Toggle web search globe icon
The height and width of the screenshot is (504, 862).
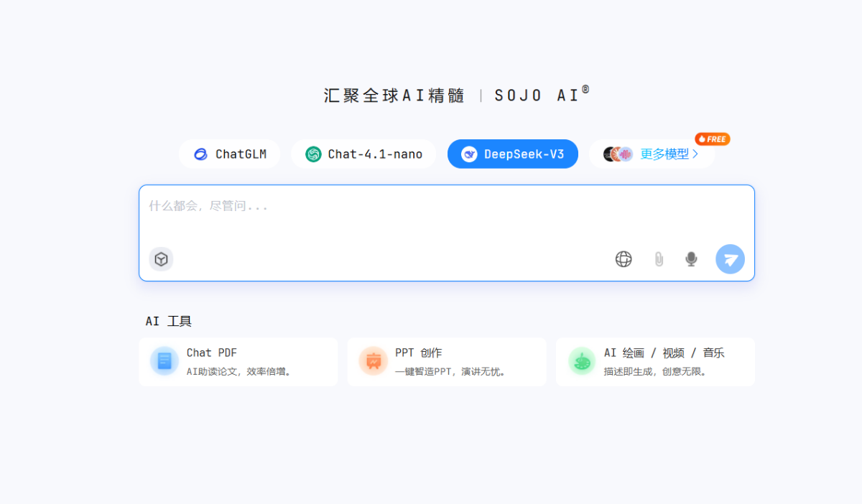624,259
